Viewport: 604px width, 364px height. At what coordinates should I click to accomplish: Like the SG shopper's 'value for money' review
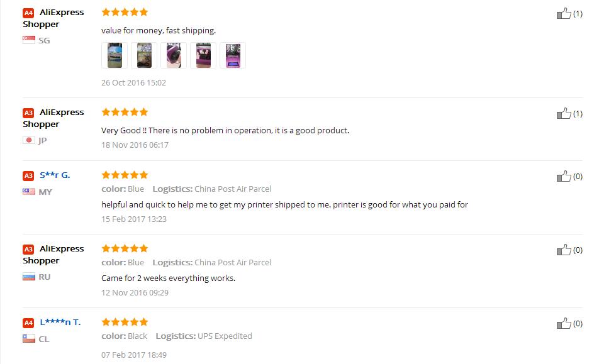coord(564,13)
